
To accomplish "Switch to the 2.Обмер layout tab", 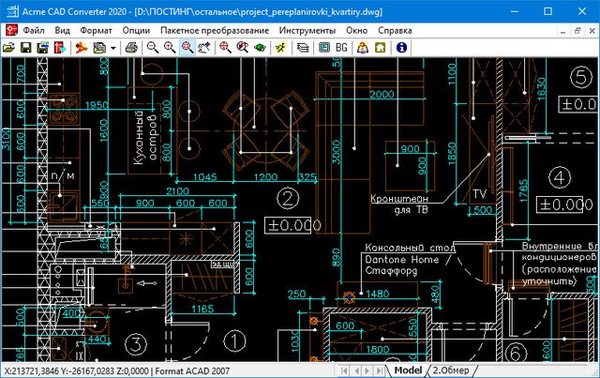I will pos(452,370).
